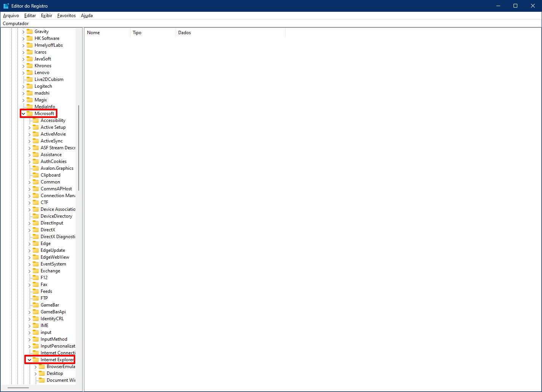Click the Registry Editor app icon in title bar
This screenshot has width=542, height=392.
[6, 6]
